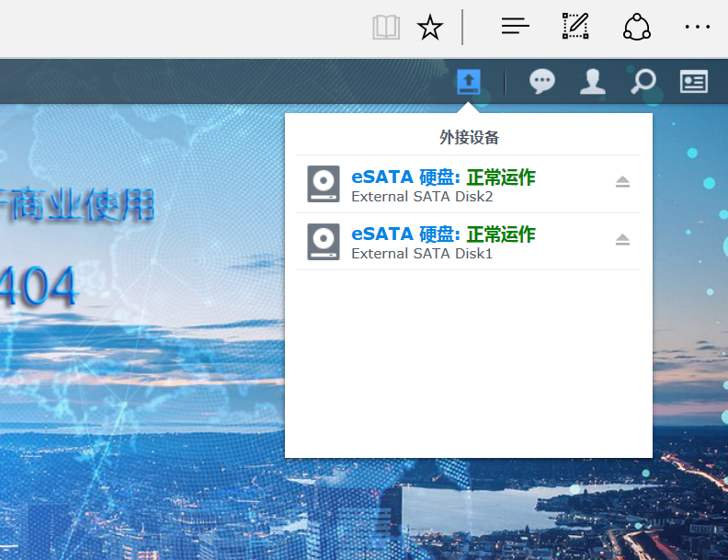Click the browser Share icon
728x560 pixels.
tap(636, 27)
